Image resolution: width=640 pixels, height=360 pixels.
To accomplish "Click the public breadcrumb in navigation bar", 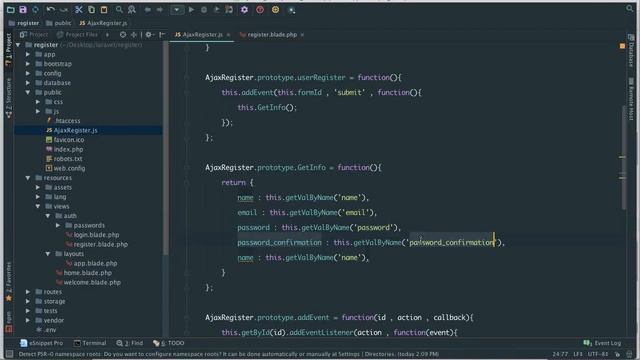I will (59, 23).
